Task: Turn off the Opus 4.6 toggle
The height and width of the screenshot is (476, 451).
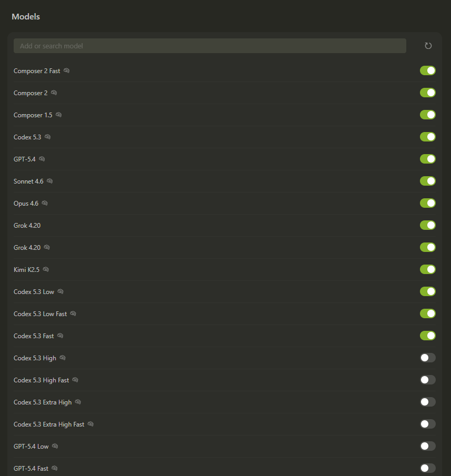Action: point(427,203)
